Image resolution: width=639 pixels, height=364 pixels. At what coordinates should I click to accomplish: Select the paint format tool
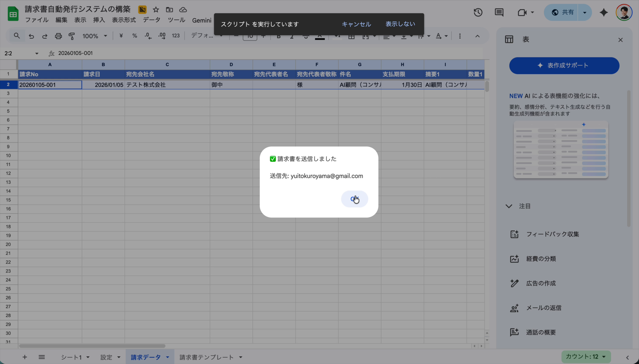(x=72, y=36)
